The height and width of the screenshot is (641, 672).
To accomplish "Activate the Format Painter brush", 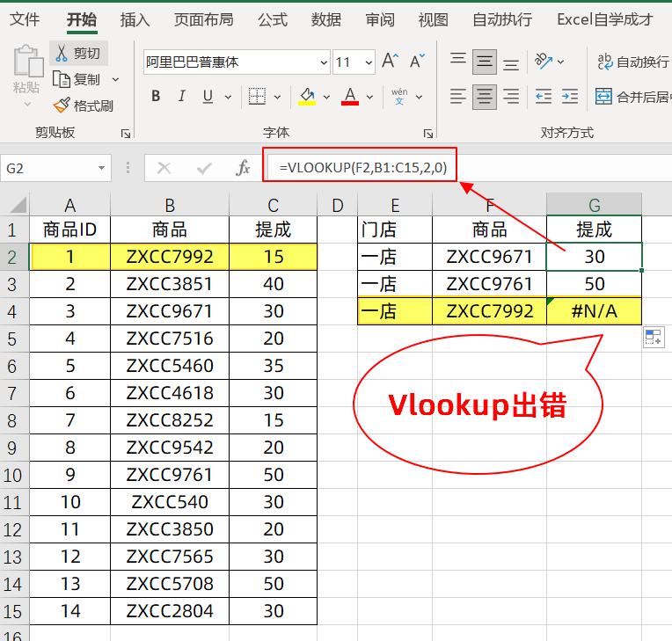I will pos(62,106).
